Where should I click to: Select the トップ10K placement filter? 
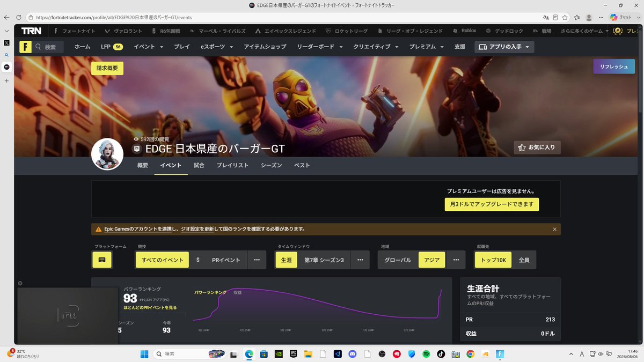coord(493,260)
